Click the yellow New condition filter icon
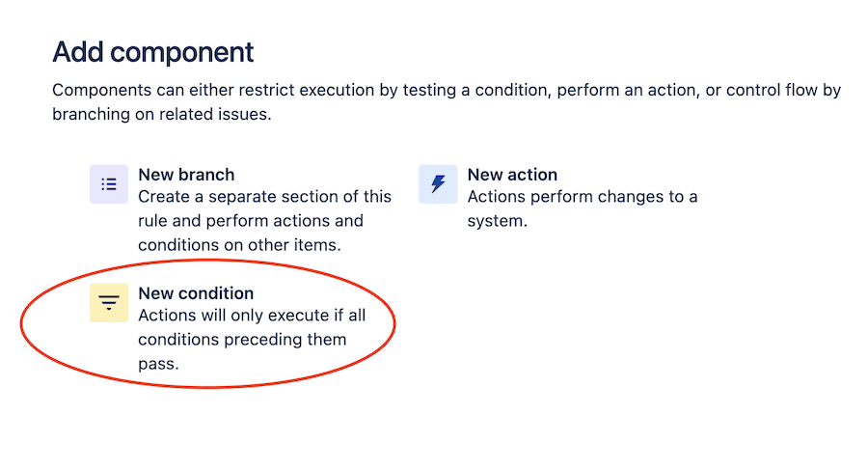Viewport: 868px width, 470px height. (109, 303)
